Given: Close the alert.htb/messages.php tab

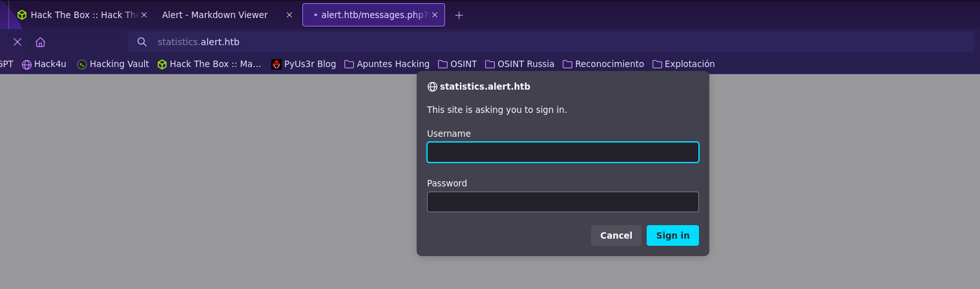Looking at the screenshot, I should pos(435,15).
